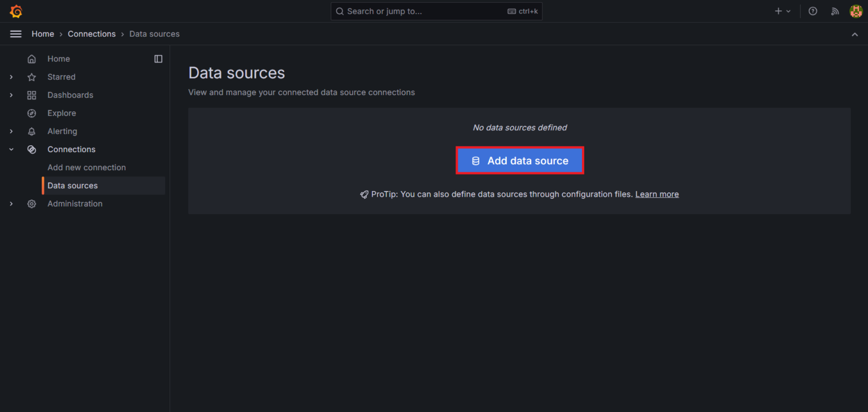The height and width of the screenshot is (412, 868).
Task: Collapse the Connections section chevron
Action: tap(11, 149)
